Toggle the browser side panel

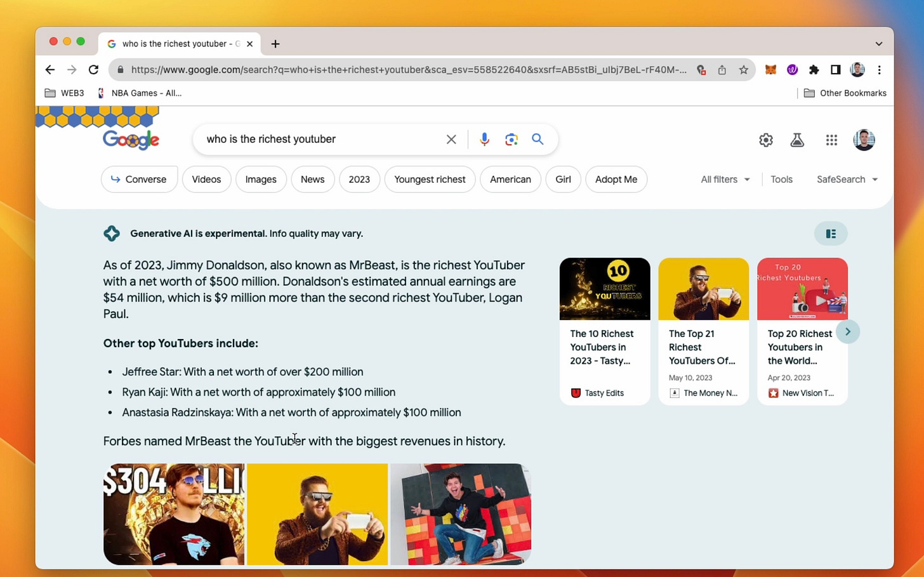(835, 70)
